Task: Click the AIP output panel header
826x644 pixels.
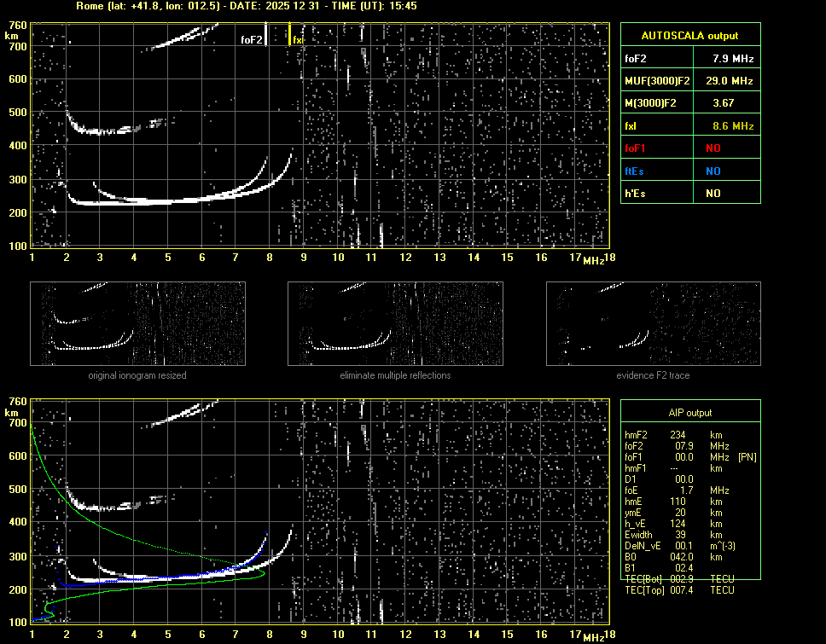Action: [x=689, y=413]
